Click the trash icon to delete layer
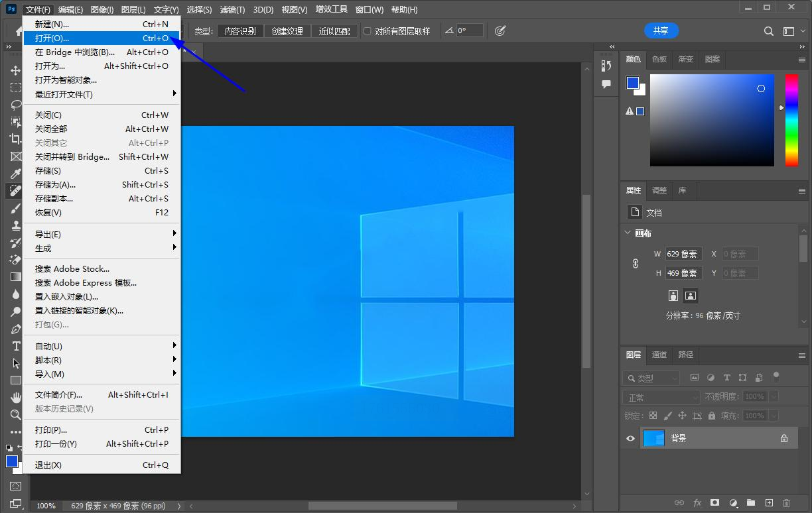812x513 pixels. [x=787, y=503]
